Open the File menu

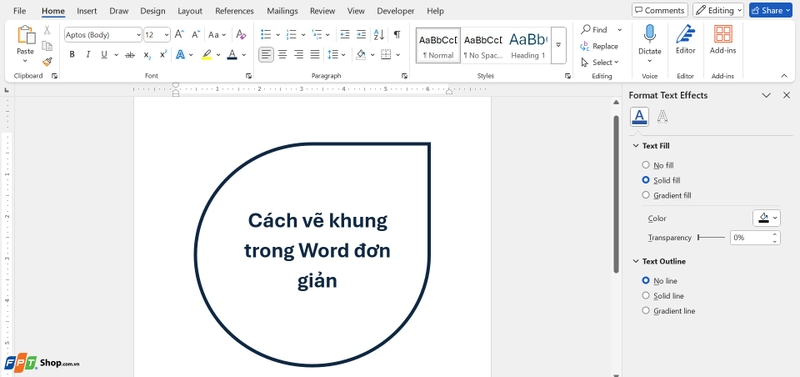[20, 11]
